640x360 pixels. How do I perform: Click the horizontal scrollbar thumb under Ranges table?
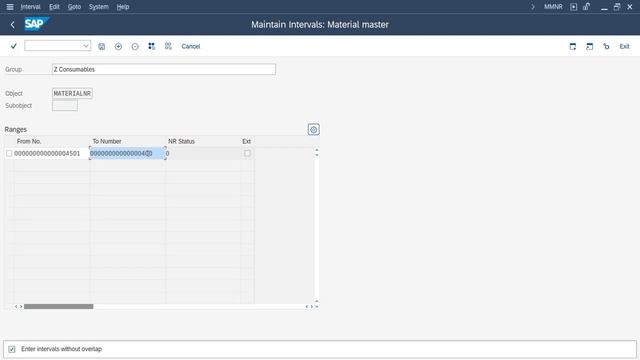(x=58, y=307)
